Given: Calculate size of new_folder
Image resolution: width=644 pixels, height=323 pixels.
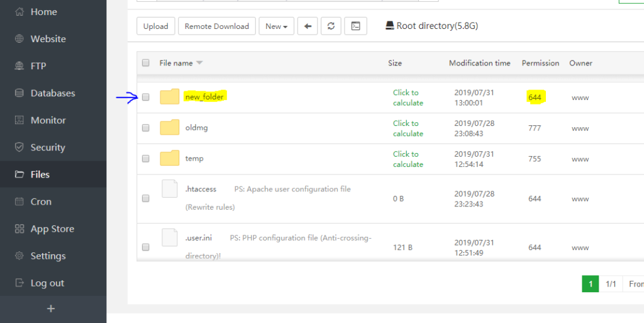Looking at the screenshot, I should [x=408, y=98].
